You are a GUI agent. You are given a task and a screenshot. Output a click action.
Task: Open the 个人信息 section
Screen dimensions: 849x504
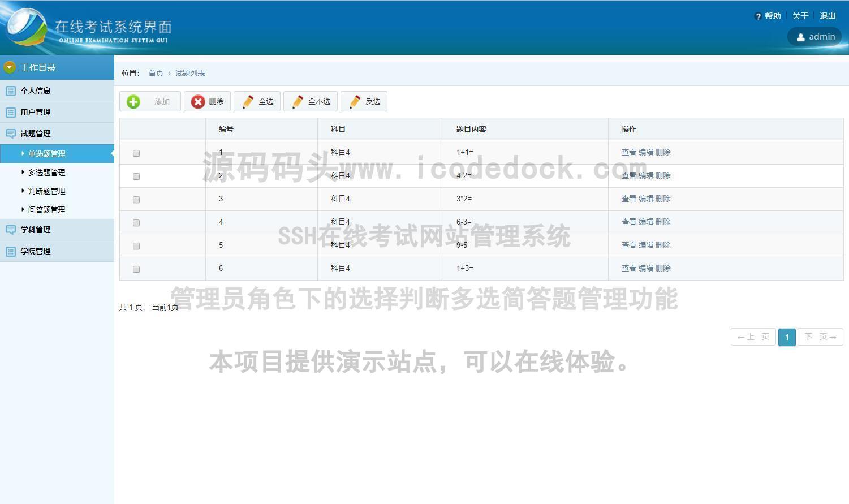pyautogui.click(x=57, y=91)
